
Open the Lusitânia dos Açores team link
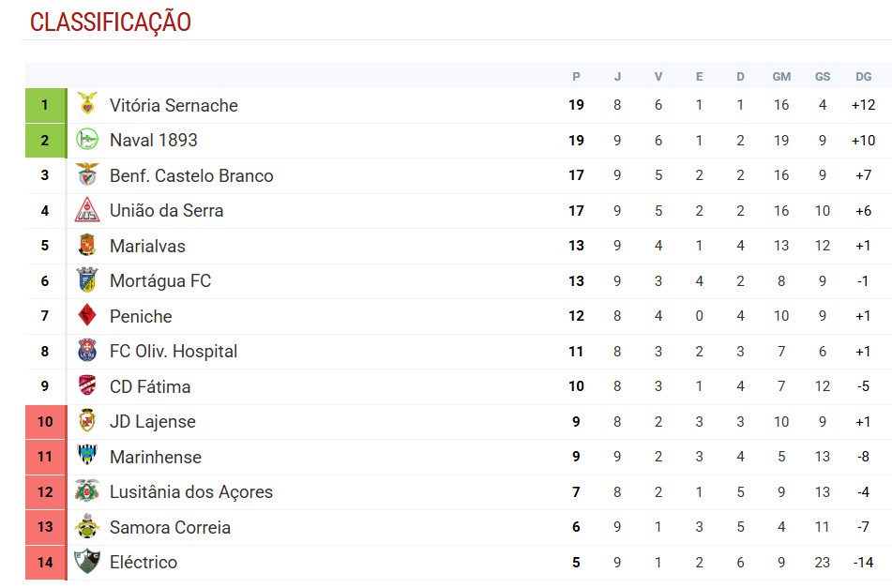point(191,492)
